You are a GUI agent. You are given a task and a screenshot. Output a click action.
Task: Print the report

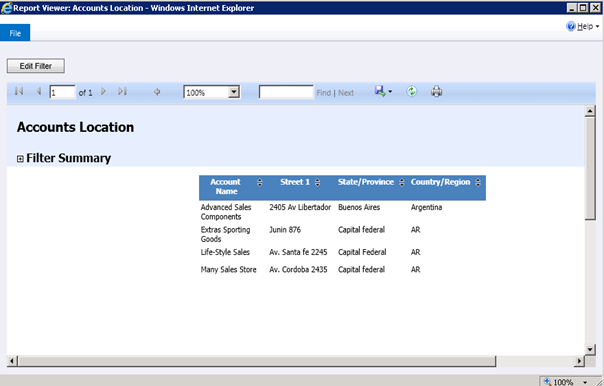pyautogui.click(x=436, y=92)
